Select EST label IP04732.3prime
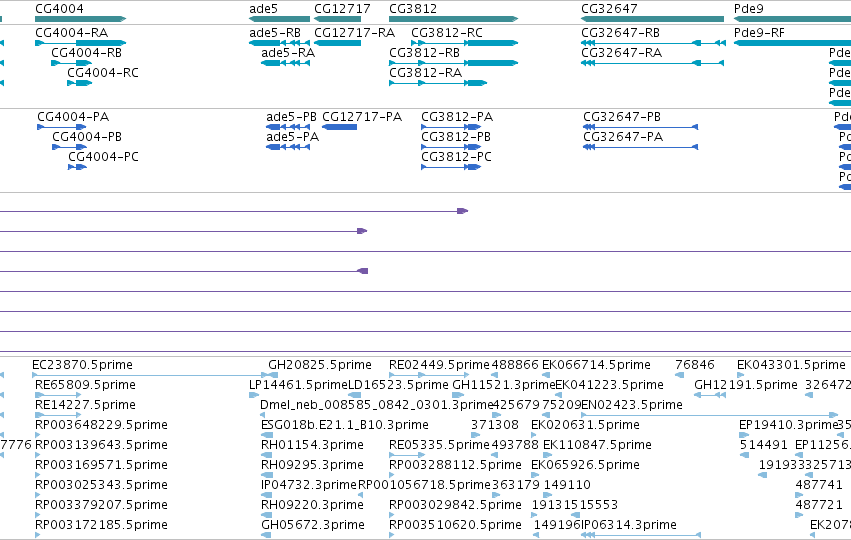 coord(309,485)
